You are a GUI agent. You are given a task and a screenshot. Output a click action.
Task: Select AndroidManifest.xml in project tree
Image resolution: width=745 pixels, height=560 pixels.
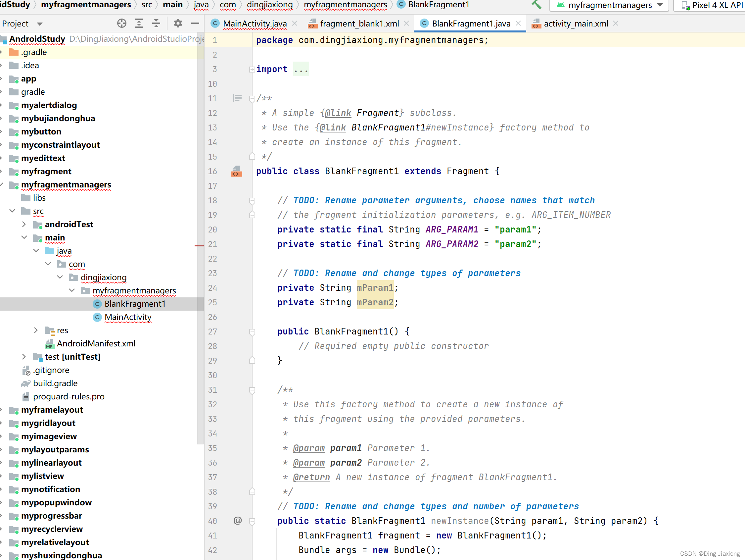(96, 343)
